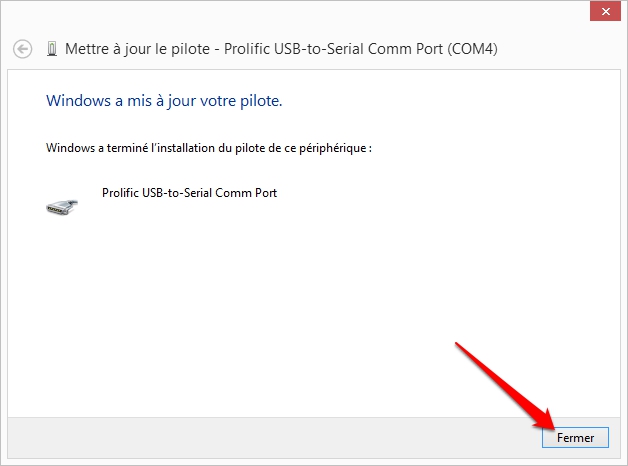Click '(COM4)' in the window title
Image resolution: width=628 pixels, height=466 pixels.
pyautogui.click(x=472, y=49)
